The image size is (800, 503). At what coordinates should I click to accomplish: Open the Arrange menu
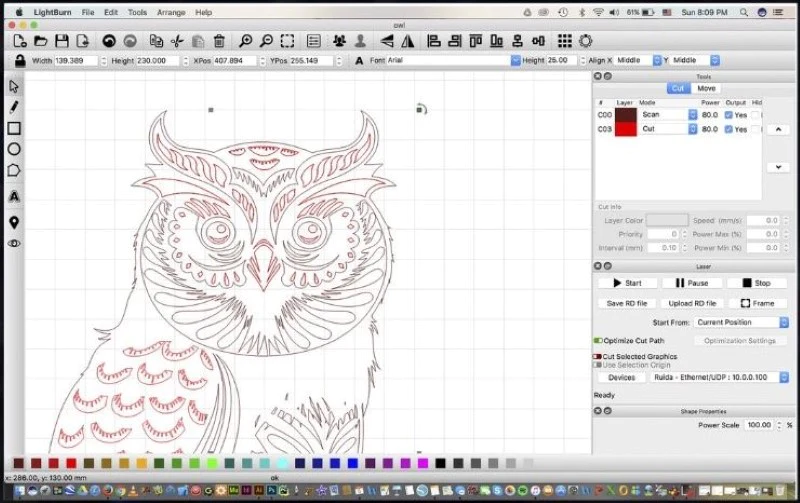tap(170, 12)
